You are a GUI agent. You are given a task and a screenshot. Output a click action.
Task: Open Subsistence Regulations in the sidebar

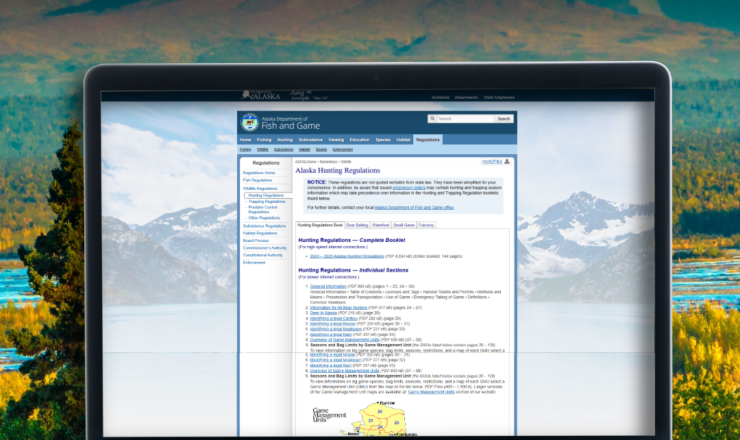[264, 226]
